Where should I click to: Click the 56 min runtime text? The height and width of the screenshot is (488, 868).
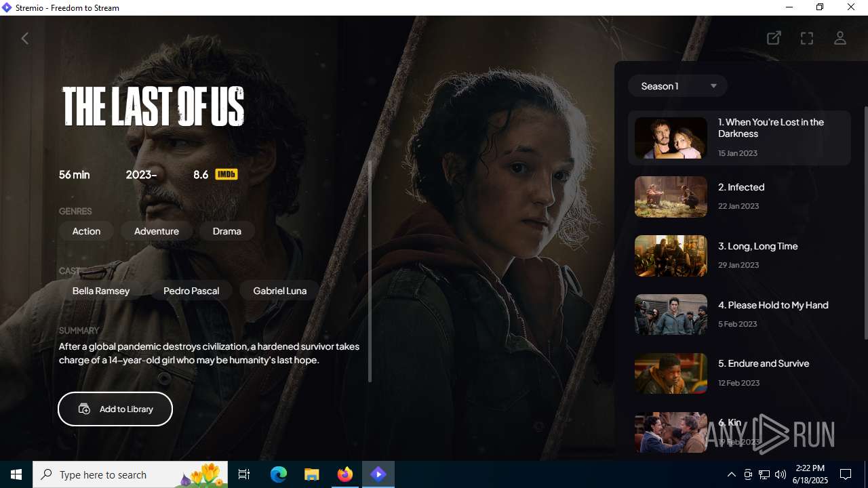(x=75, y=175)
